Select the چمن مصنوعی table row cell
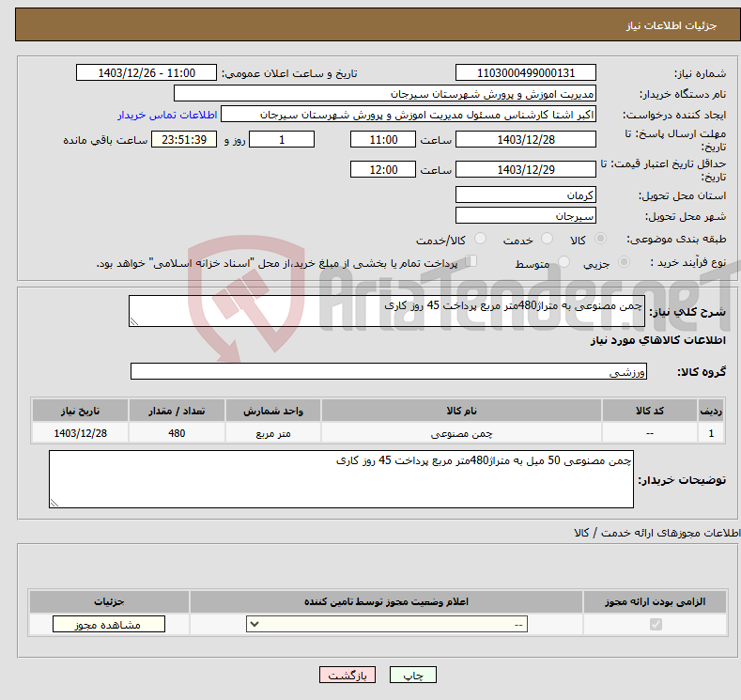741x700 pixels. [461, 433]
